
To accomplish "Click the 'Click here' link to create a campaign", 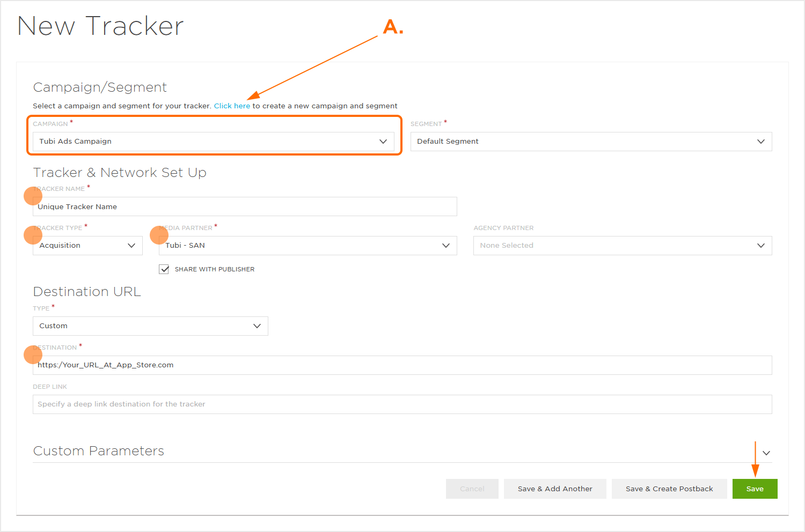I will (x=232, y=106).
